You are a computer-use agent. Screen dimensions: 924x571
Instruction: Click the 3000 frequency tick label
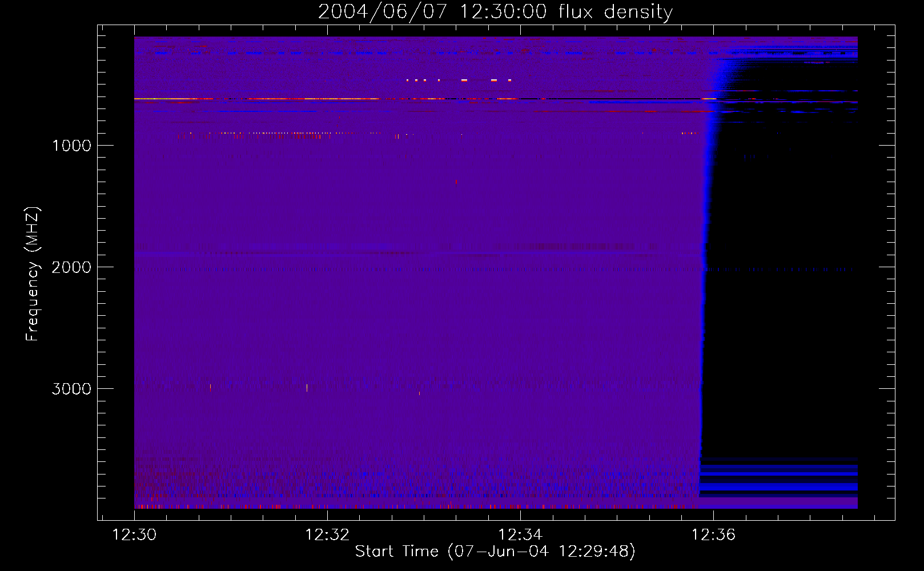(71, 389)
